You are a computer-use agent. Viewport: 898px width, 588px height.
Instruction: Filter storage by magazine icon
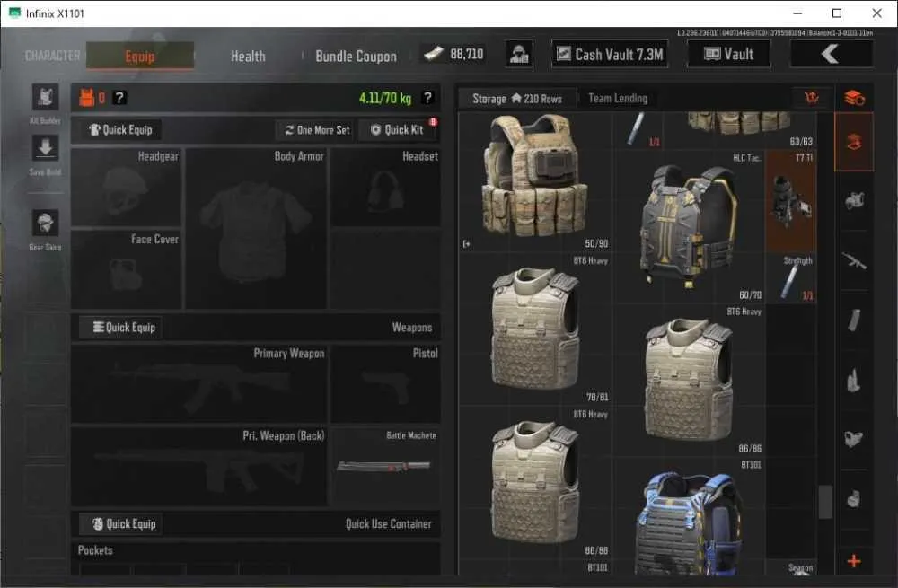pos(854,320)
